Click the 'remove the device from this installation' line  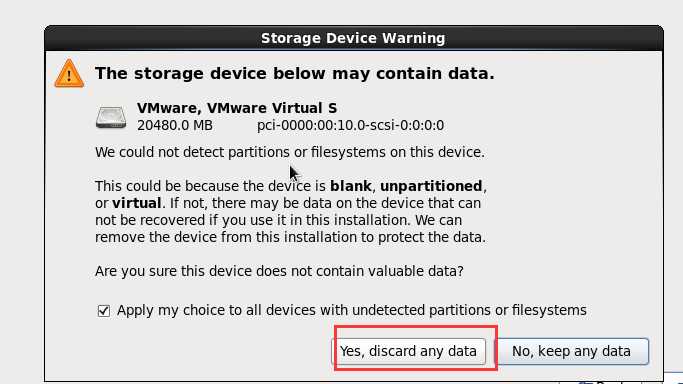coord(290,237)
